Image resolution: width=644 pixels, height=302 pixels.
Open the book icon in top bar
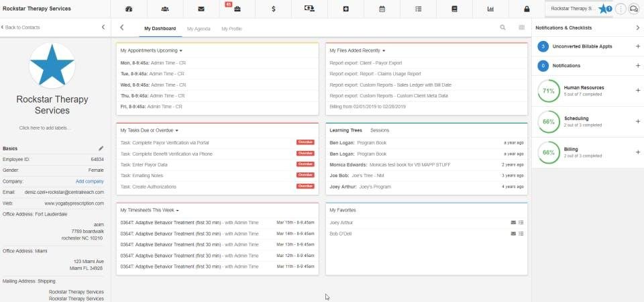click(454, 9)
